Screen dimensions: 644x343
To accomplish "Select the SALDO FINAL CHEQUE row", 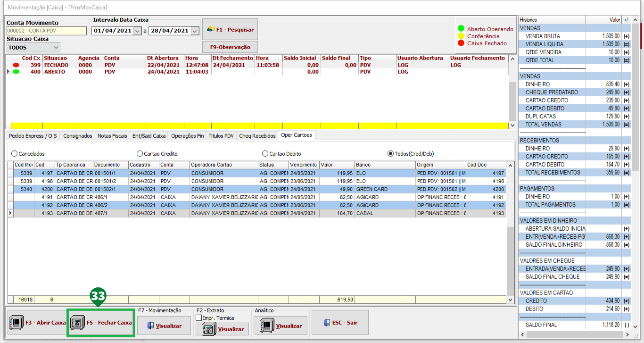I will coord(575,276).
